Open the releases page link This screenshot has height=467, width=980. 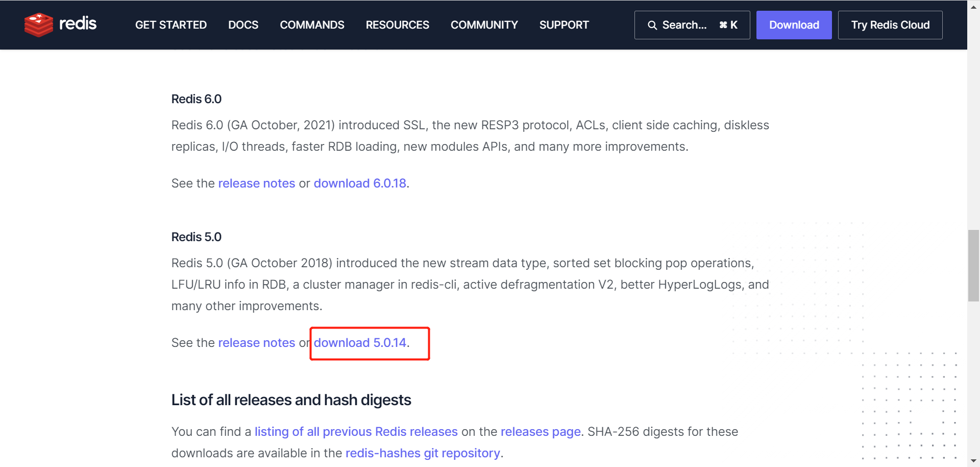(x=541, y=432)
